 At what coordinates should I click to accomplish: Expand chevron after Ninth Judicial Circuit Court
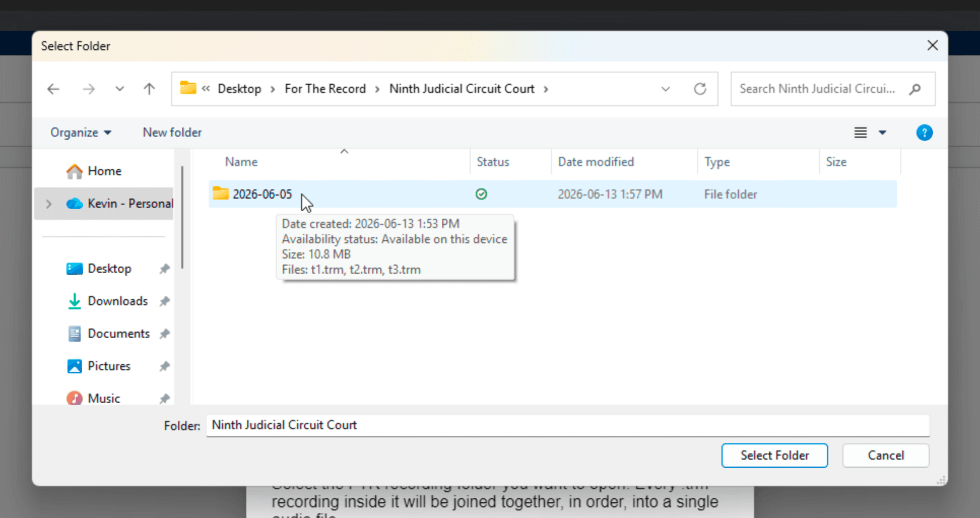point(546,89)
